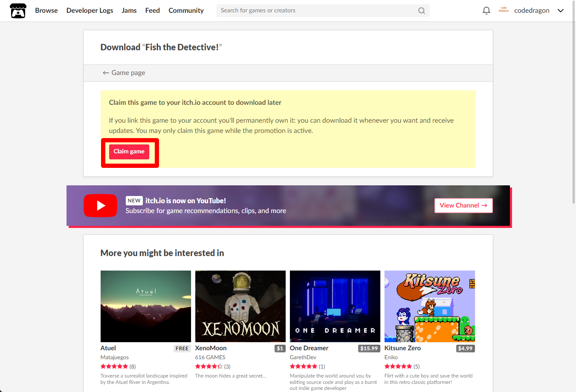Open the Atuel title link

coord(108,348)
